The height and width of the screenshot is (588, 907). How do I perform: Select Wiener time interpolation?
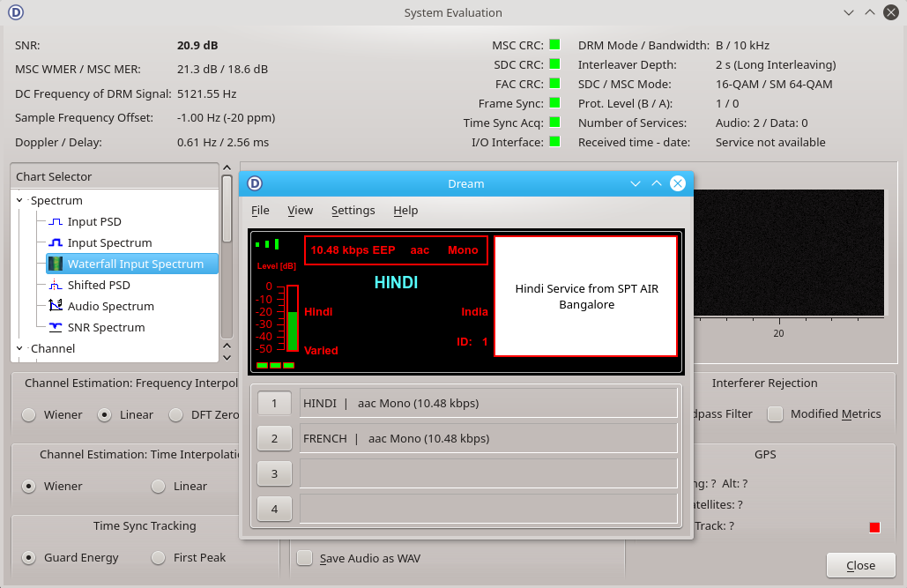click(28, 486)
